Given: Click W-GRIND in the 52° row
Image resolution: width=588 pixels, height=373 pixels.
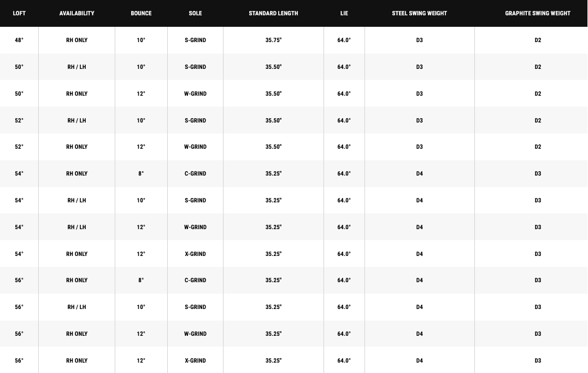Looking at the screenshot, I should (x=195, y=147).
